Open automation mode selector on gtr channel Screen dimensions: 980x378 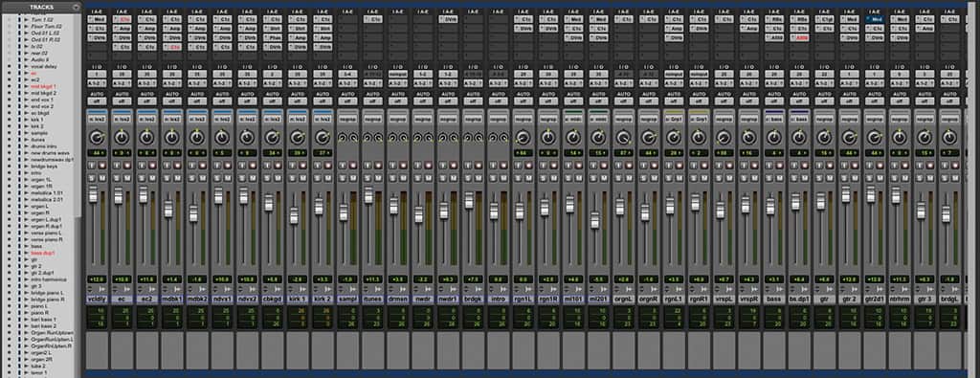coord(824,101)
